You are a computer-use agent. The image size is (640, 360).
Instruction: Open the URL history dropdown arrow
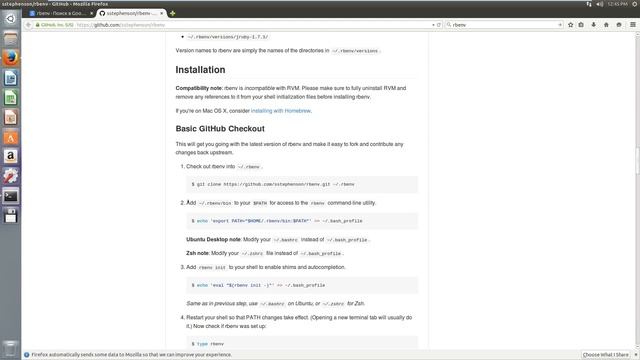point(433,25)
